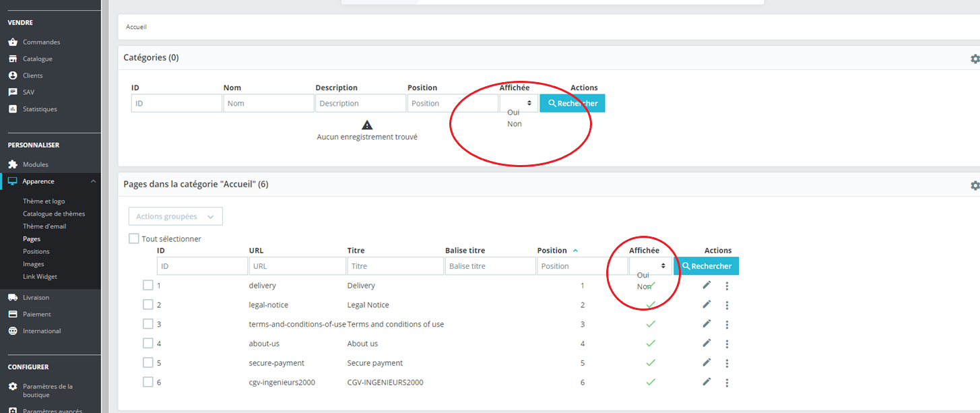Open more actions for delivery row
The height and width of the screenshot is (413, 980).
click(727, 286)
